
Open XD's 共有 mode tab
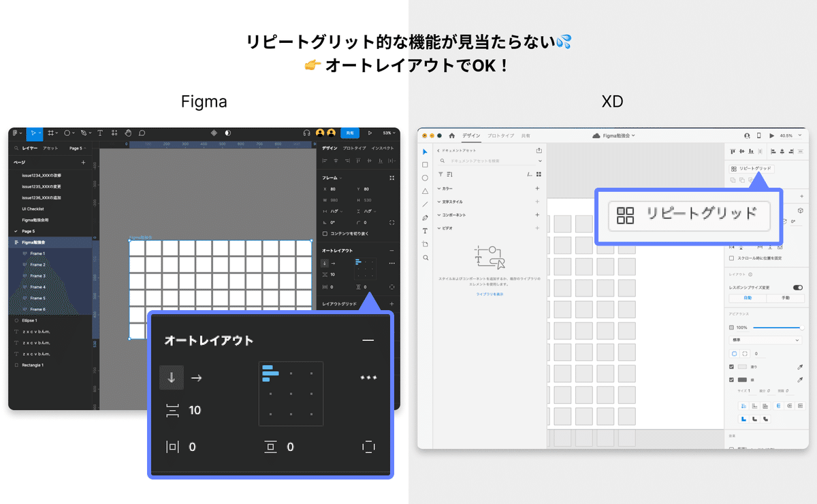tap(526, 136)
